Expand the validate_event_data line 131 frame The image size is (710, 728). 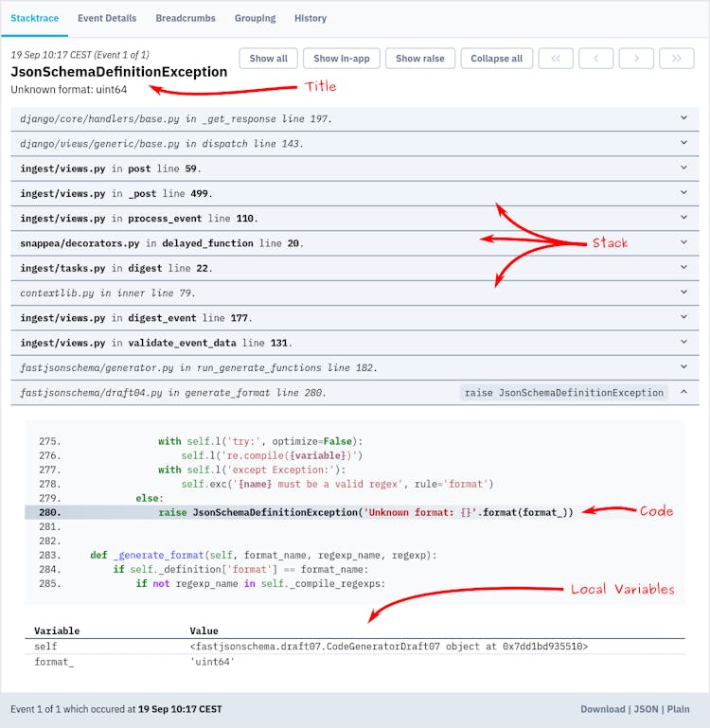click(683, 343)
